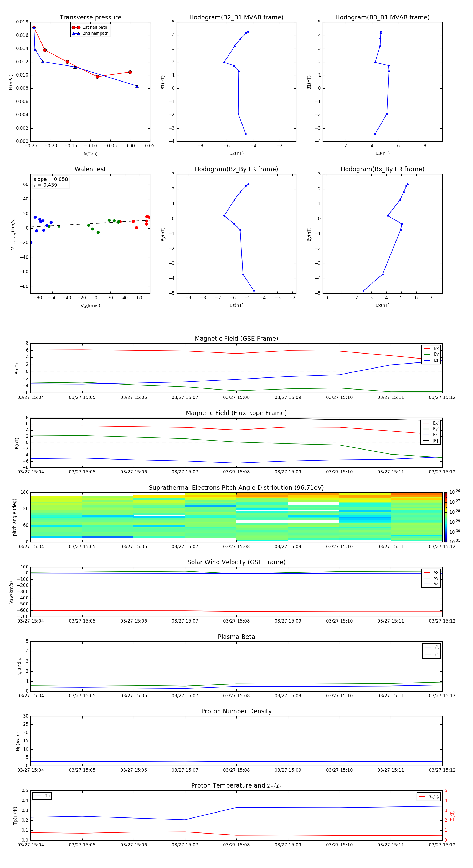This screenshot has width=473, height=868.
Task: Click the Bz' entry in Flux Rope legend
Action: click(431, 435)
